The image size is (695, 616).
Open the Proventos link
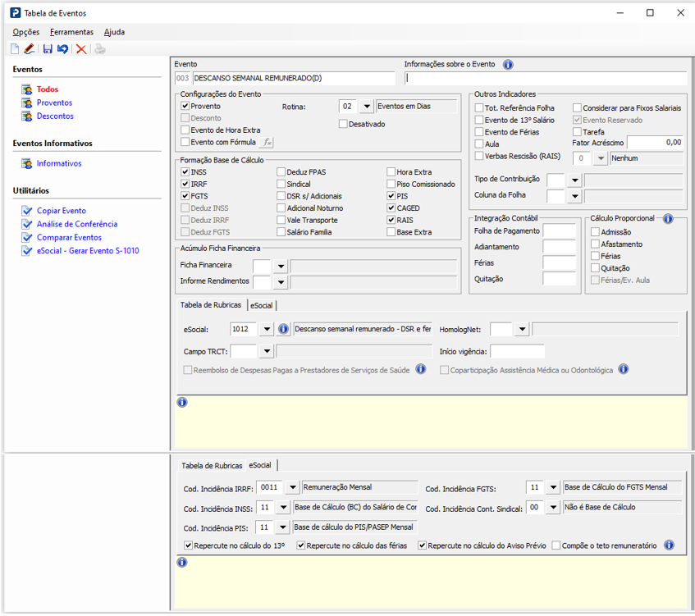[x=54, y=103]
